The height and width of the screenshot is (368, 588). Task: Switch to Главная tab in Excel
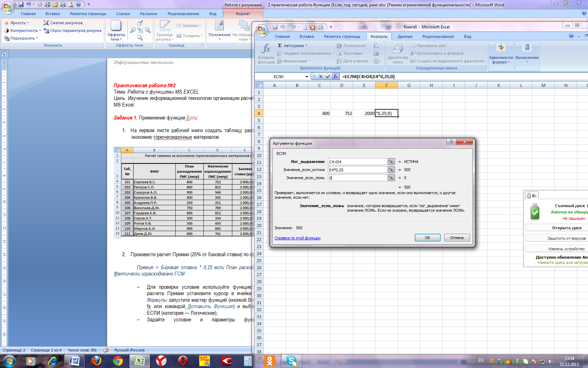pyautogui.click(x=282, y=36)
